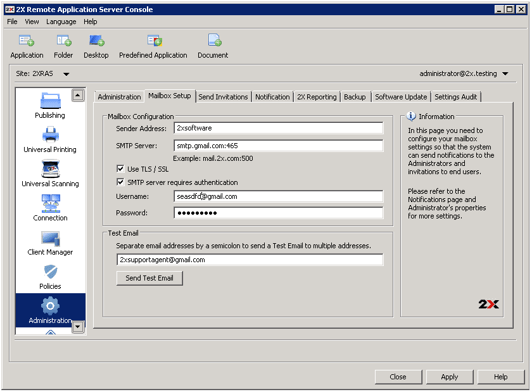Open the Publishing section in sidebar

point(50,105)
